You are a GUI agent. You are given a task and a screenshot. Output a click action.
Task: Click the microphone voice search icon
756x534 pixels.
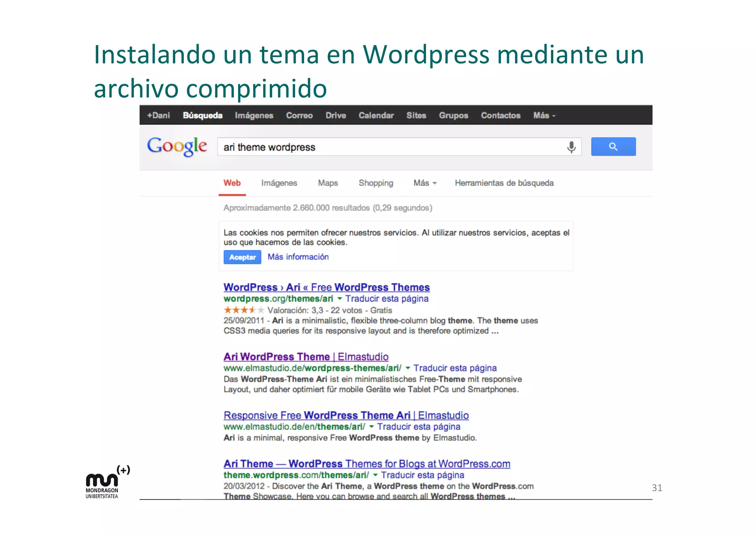coord(571,147)
